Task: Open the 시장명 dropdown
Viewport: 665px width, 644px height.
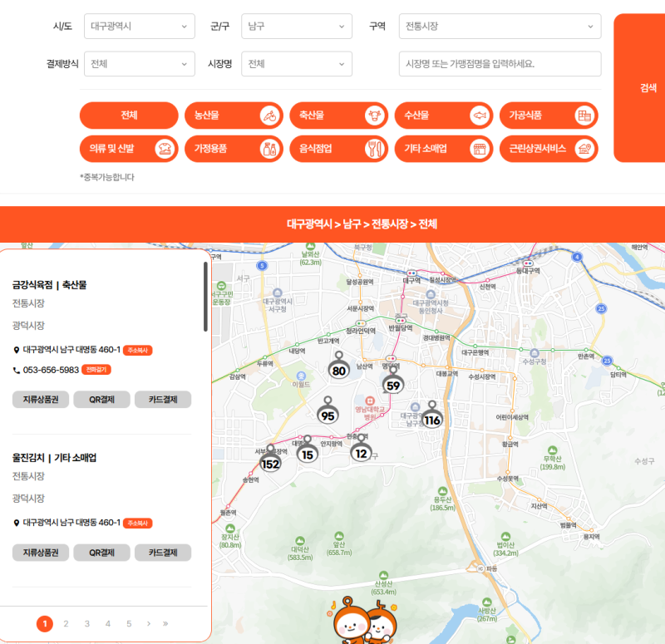Action: (x=297, y=64)
